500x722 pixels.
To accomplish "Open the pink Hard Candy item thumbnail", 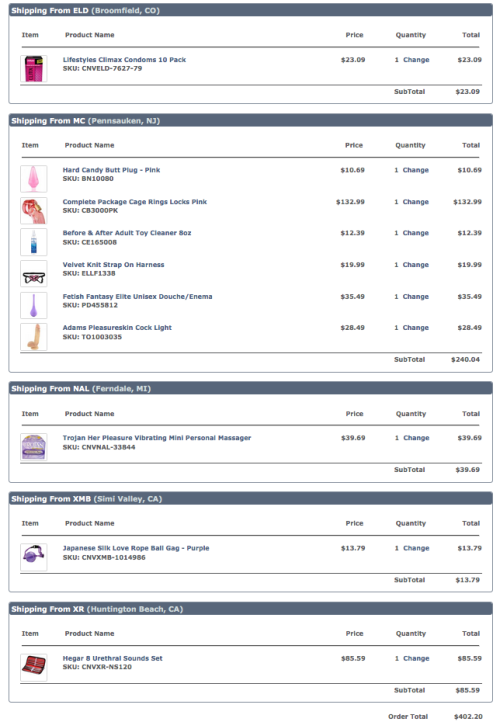I will click(34, 179).
